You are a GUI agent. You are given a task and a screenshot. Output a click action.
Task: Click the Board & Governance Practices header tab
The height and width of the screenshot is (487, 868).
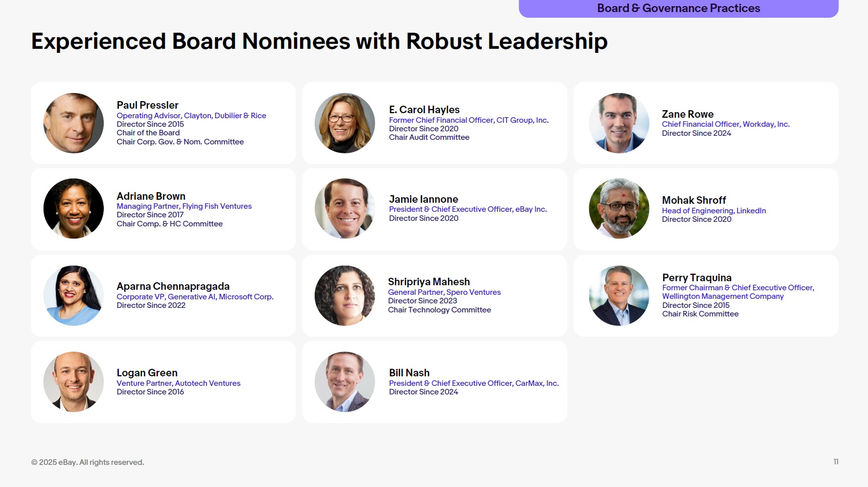coord(678,9)
